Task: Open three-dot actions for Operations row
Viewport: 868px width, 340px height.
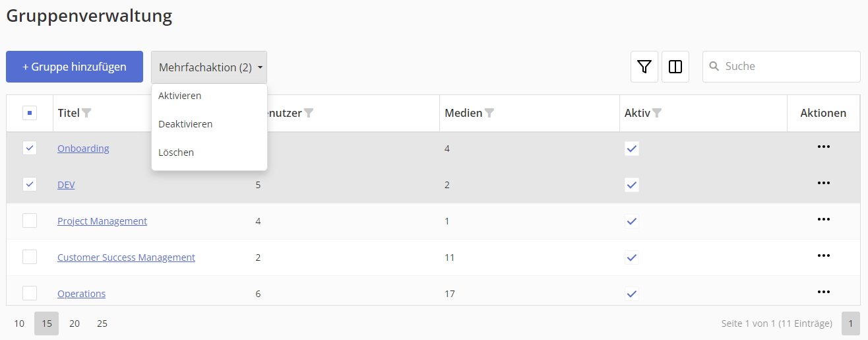Action: tap(823, 292)
